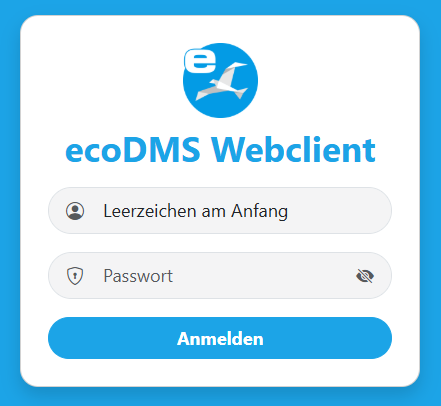Log in with the Anmelden button
The height and width of the screenshot is (406, 441).
point(220,338)
